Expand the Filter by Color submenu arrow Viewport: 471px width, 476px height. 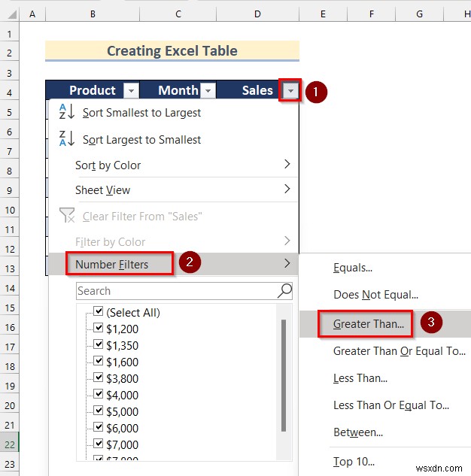click(287, 241)
